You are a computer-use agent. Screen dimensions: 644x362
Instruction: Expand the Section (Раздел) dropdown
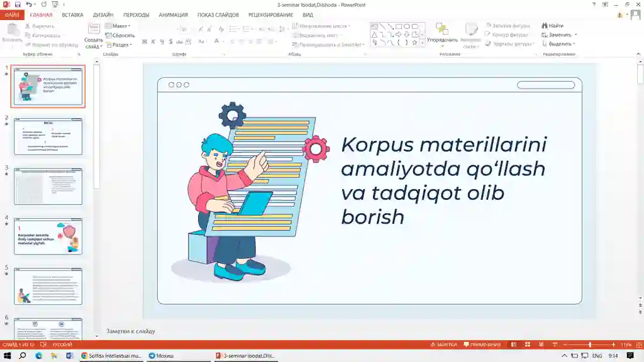[x=119, y=45]
